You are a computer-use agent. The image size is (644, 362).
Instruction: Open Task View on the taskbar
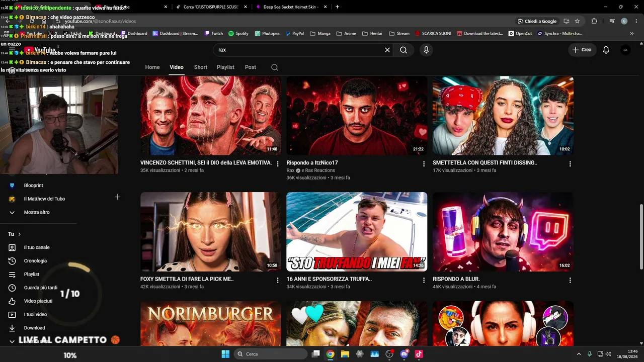pos(315,354)
